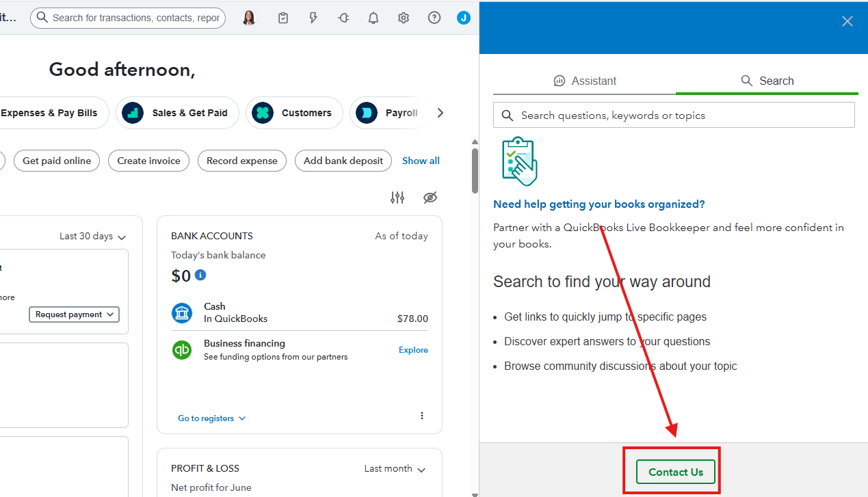The height and width of the screenshot is (497, 868).
Task: Click the BANK ACCOUNTS card heading
Action: [212, 236]
